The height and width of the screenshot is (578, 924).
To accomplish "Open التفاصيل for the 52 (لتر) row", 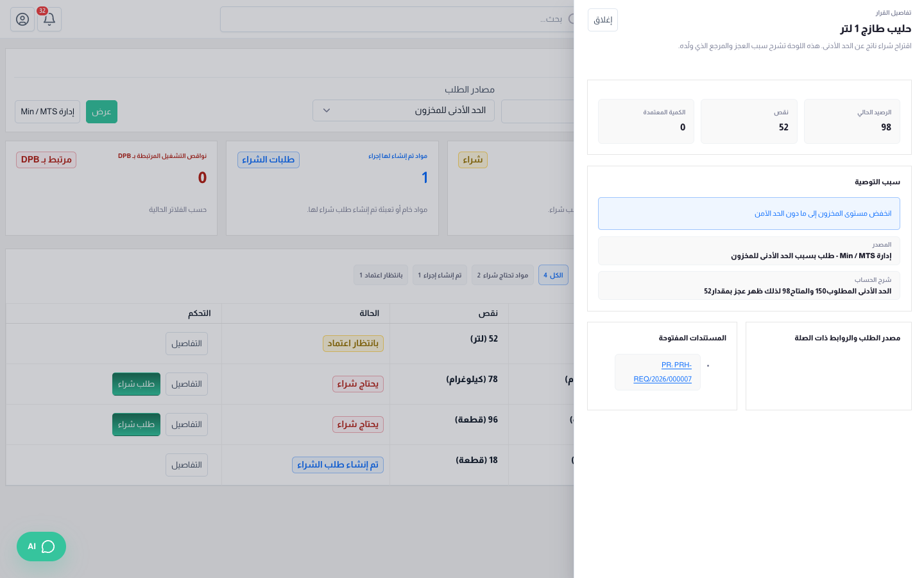I will click(187, 344).
